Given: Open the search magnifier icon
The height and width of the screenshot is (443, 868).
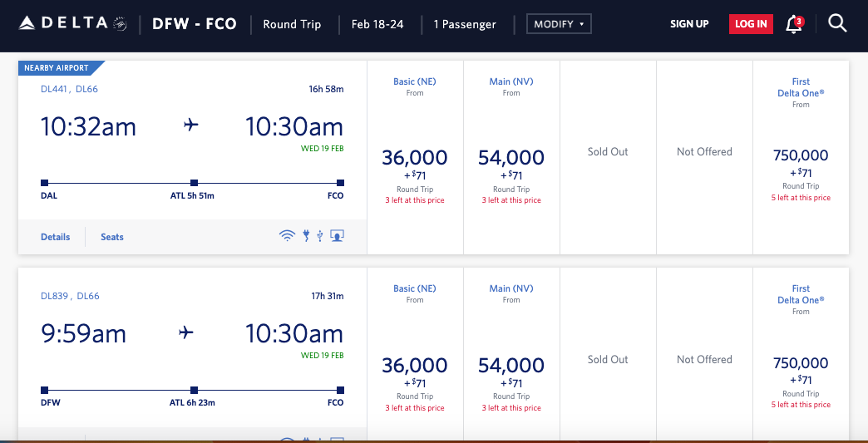Looking at the screenshot, I should click(x=837, y=23).
